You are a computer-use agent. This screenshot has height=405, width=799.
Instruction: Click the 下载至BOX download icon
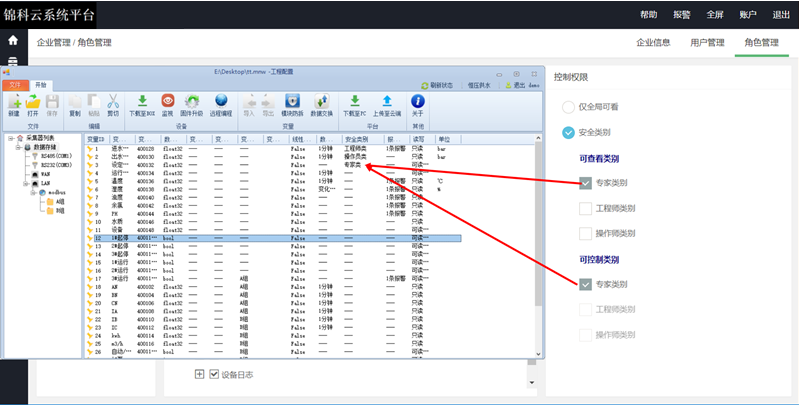click(143, 101)
